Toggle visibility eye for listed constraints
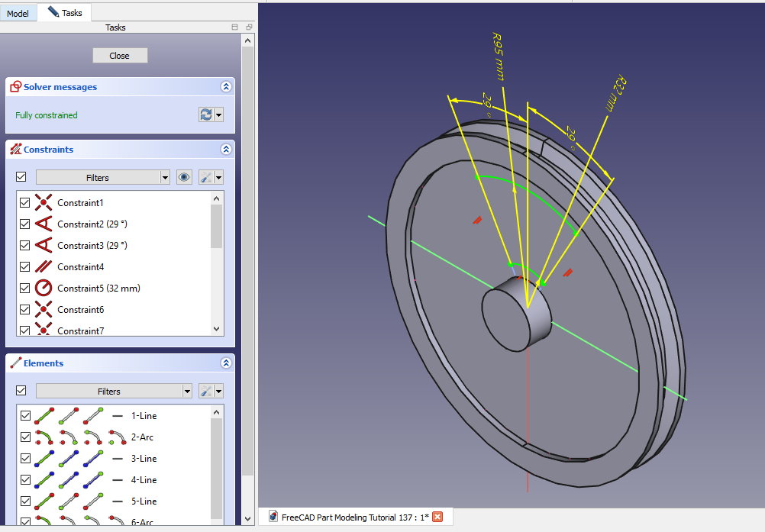The image size is (765, 532). coord(184,177)
